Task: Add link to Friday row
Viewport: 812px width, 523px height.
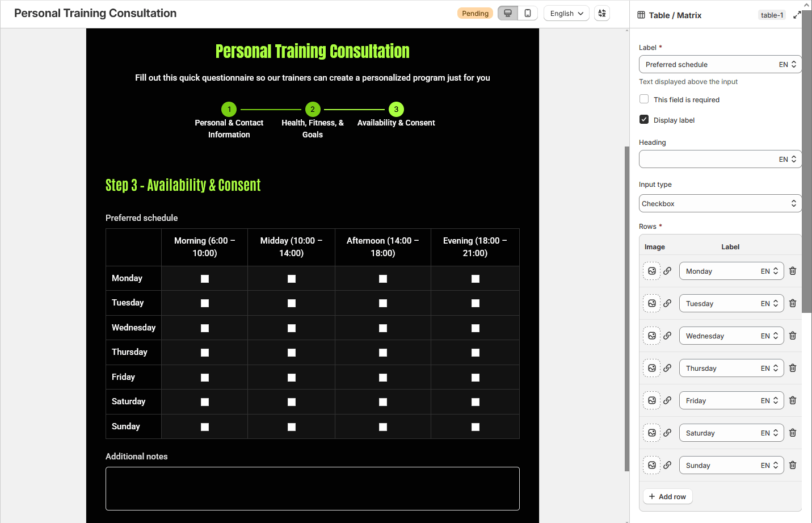Action: (667, 400)
